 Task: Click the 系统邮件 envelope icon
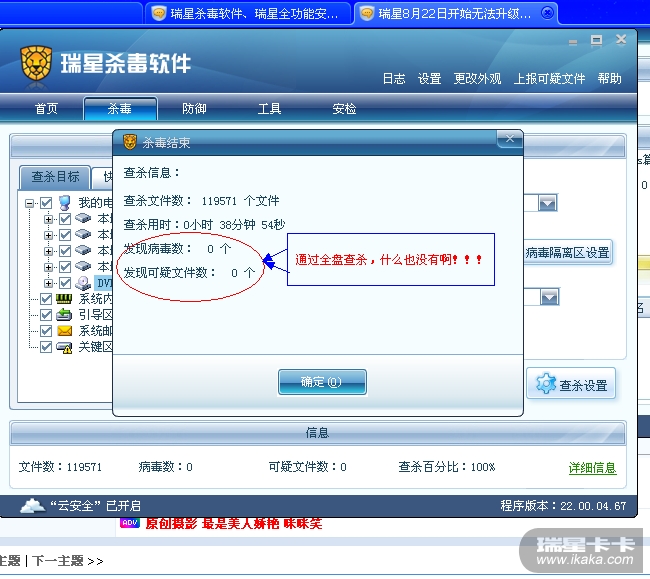pos(64,331)
